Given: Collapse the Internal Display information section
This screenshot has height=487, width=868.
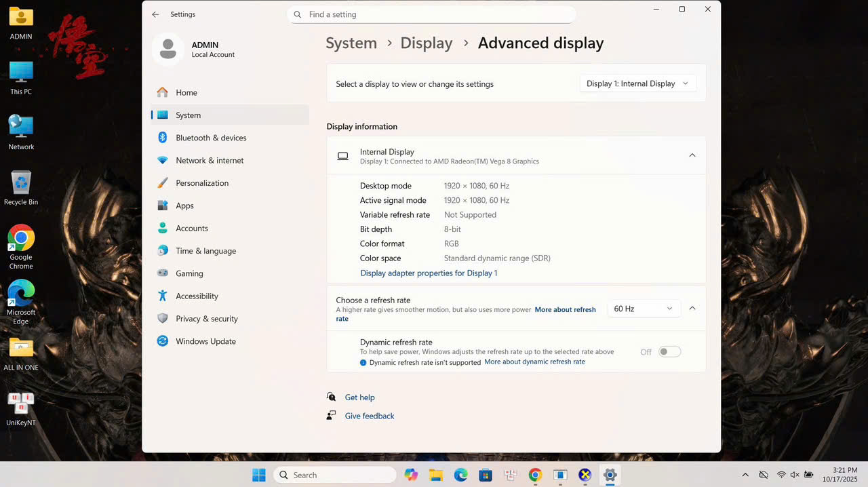Looking at the screenshot, I should 692,155.
